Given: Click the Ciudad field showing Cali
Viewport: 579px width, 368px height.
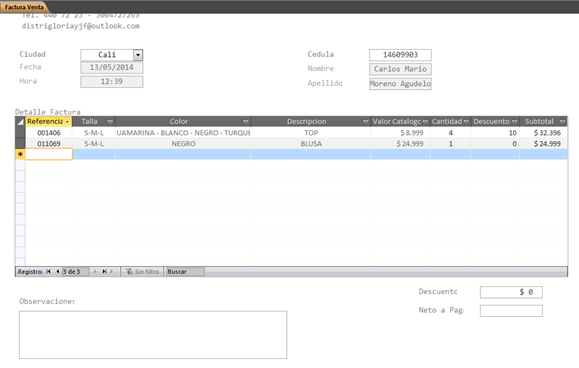Looking at the screenshot, I should click(107, 55).
